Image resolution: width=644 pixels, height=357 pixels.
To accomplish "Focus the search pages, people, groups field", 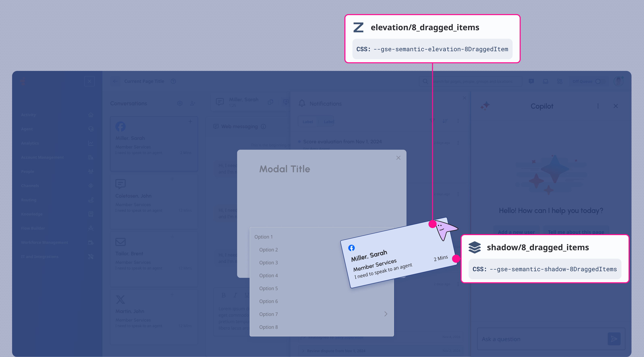I will (x=471, y=81).
